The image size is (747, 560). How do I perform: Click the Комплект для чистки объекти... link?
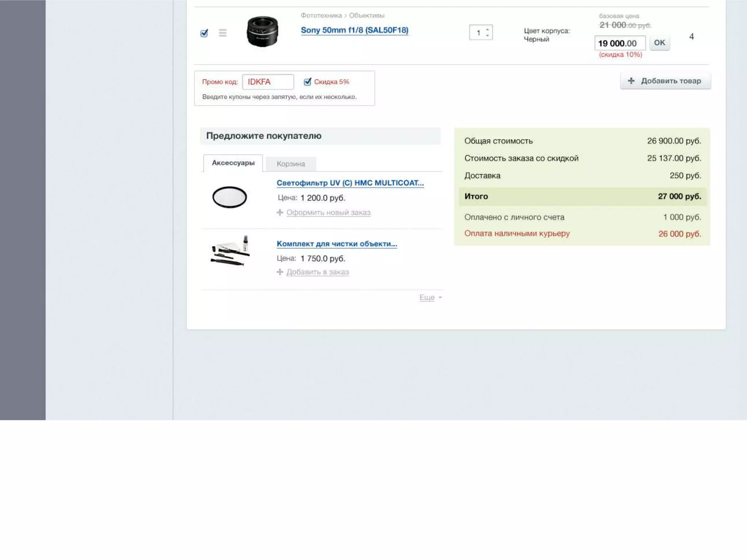337,244
